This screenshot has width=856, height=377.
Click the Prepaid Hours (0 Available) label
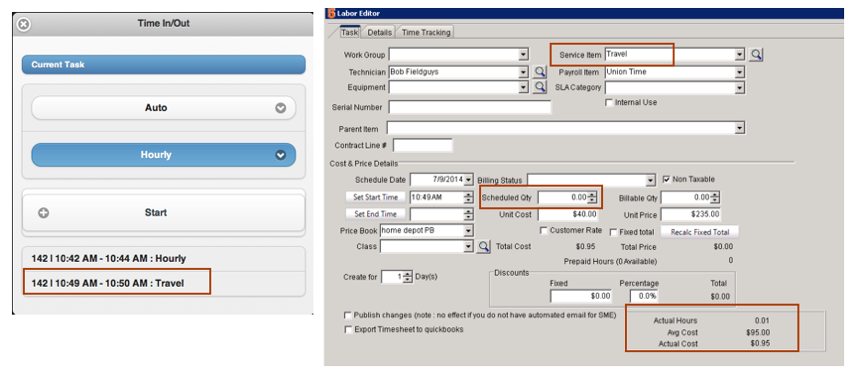coord(610,261)
